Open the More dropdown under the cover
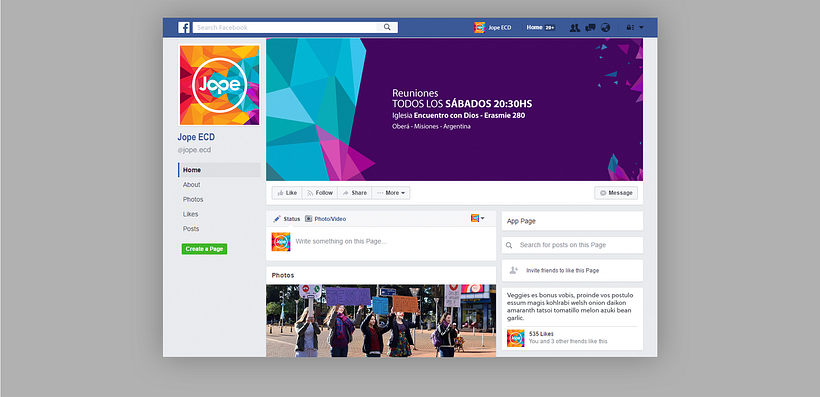This screenshot has height=397, width=820. pyautogui.click(x=391, y=193)
